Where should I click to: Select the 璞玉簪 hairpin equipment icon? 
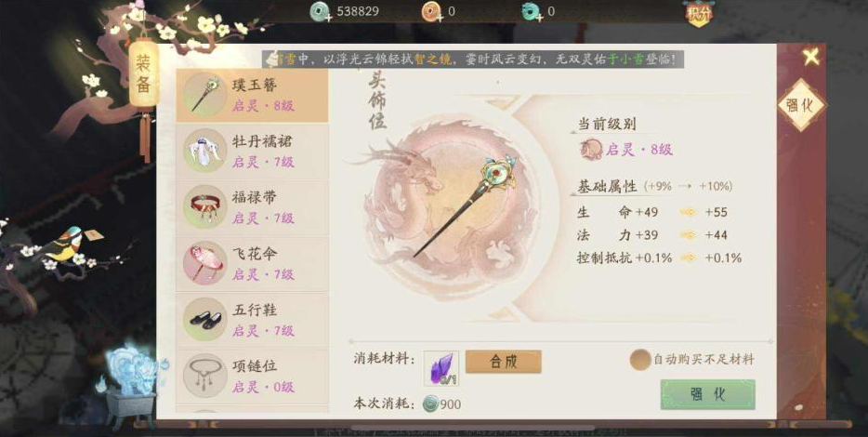(x=204, y=95)
